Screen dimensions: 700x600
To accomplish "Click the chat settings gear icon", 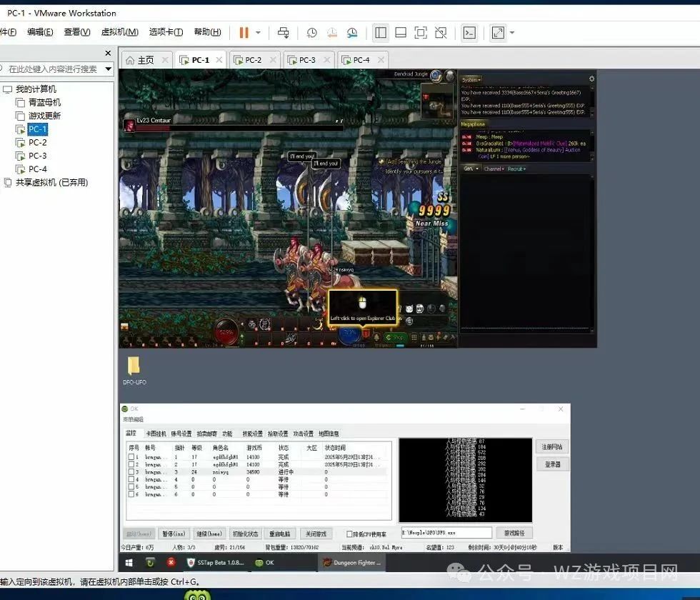I will tap(591, 79).
